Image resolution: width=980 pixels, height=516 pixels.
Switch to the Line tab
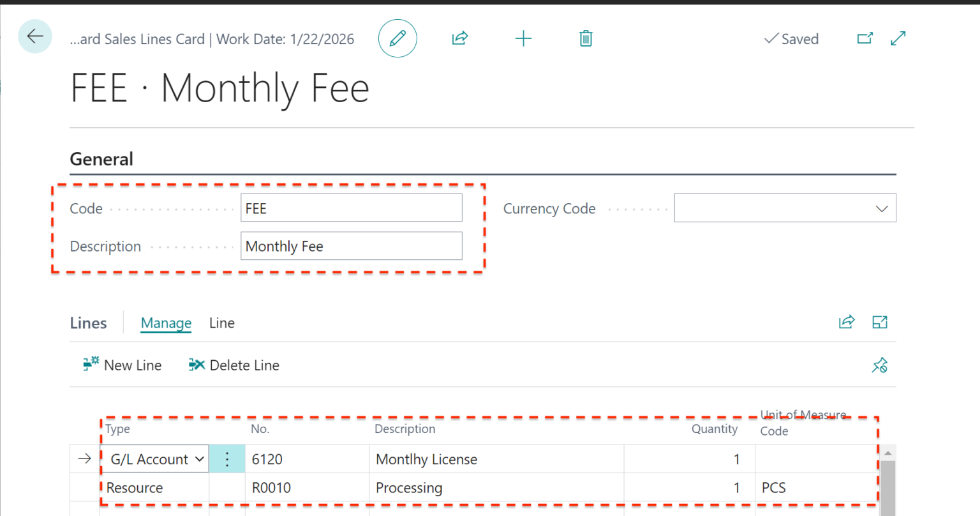[221, 322]
